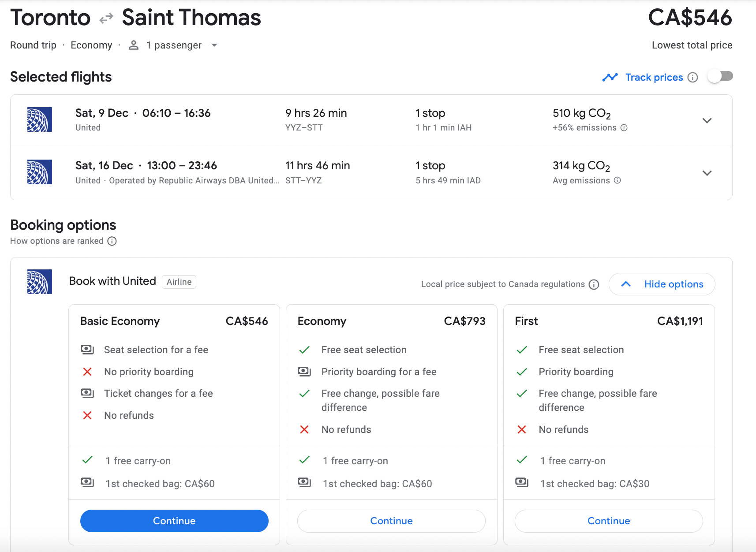Click info icon next to How options are ranked
Viewport: 756px width, 552px height.
tap(112, 241)
